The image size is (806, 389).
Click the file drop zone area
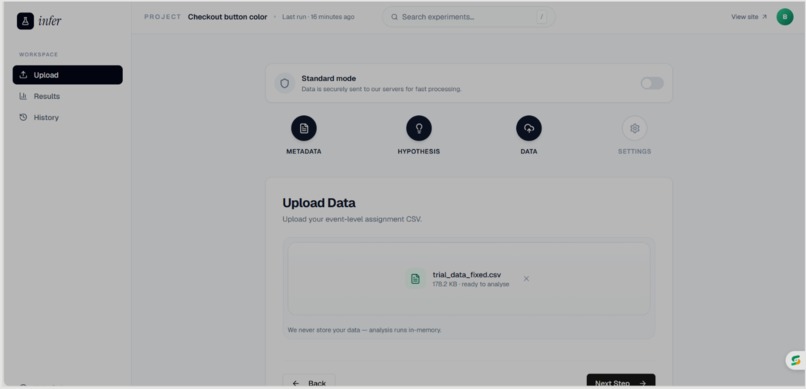tap(468, 279)
